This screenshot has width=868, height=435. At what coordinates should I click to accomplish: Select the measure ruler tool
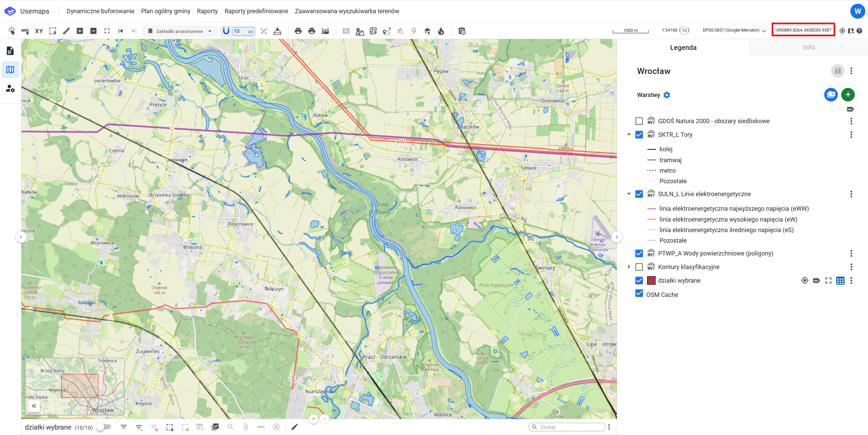[x=66, y=31]
